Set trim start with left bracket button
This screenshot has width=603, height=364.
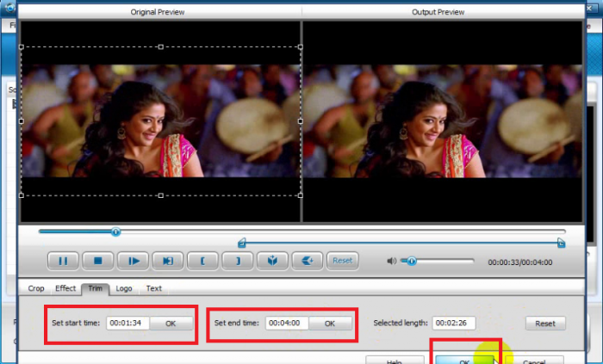pos(202,261)
